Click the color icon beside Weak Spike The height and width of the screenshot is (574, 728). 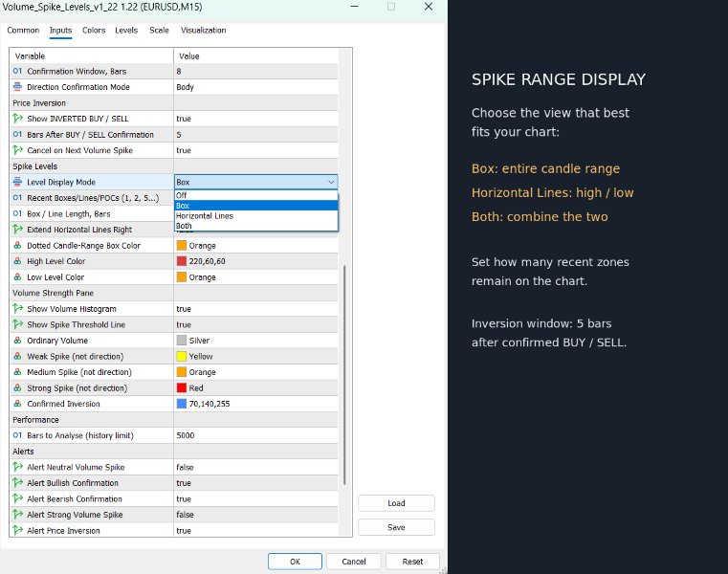click(17, 356)
